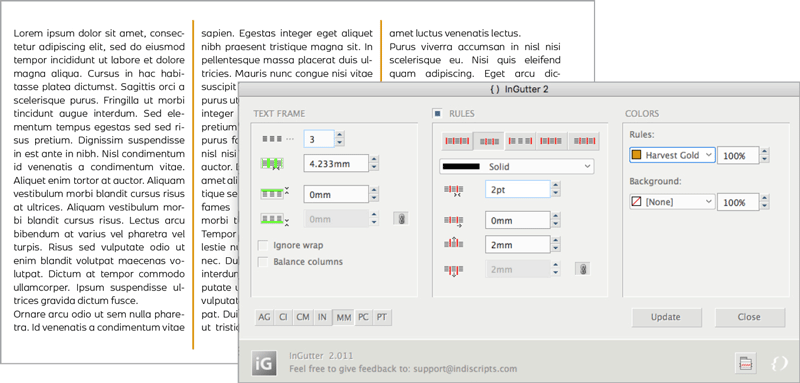800x383 pixels.
Task: Click the green gutter width icon
Action: click(x=272, y=164)
